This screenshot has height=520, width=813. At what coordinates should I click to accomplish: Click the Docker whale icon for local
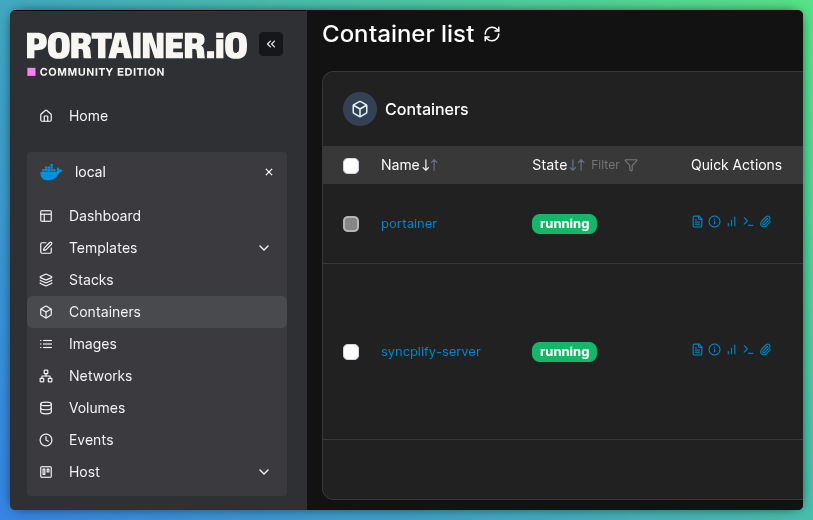51,172
